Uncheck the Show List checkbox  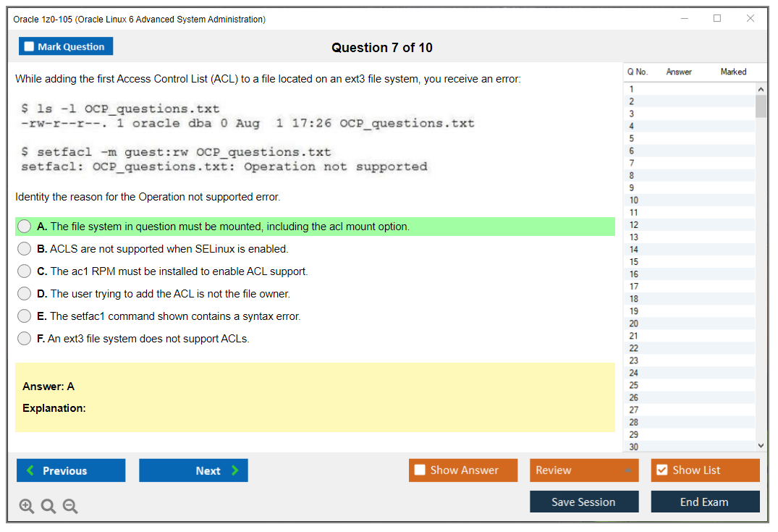pyautogui.click(x=661, y=470)
